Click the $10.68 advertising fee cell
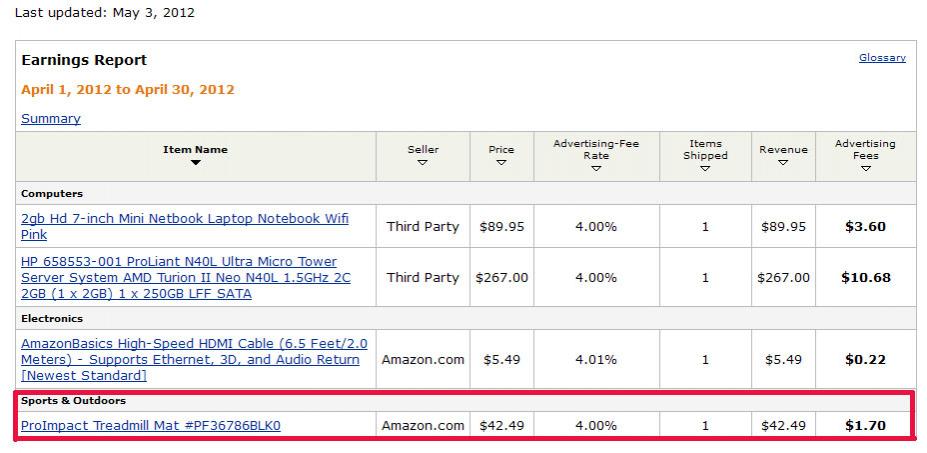 click(x=866, y=277)
